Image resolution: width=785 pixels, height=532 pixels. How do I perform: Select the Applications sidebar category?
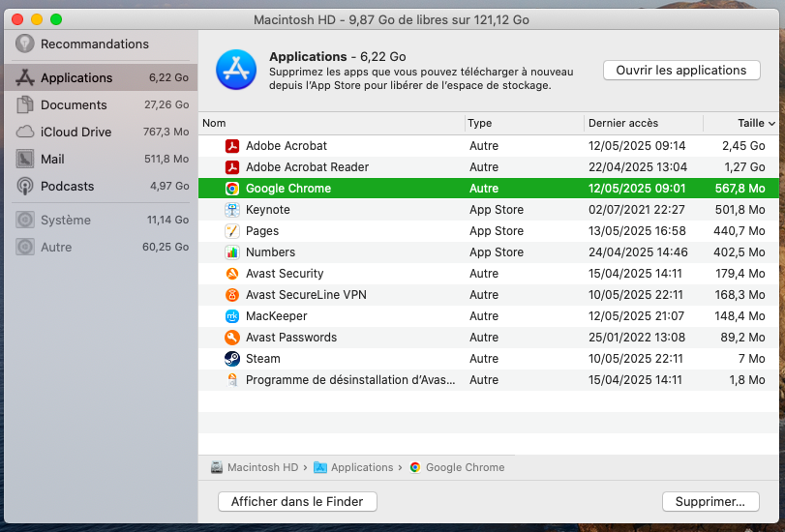point(101,77)
